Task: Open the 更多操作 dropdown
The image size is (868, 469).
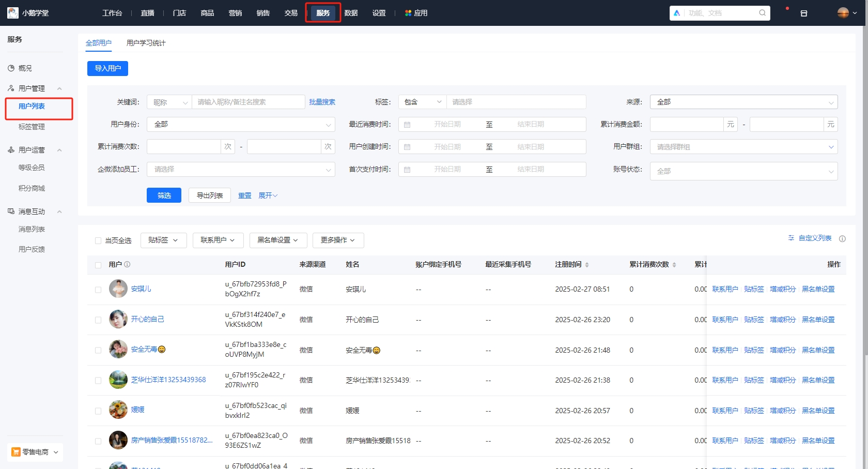Action: pyautogui.click(x=338, y=240)
